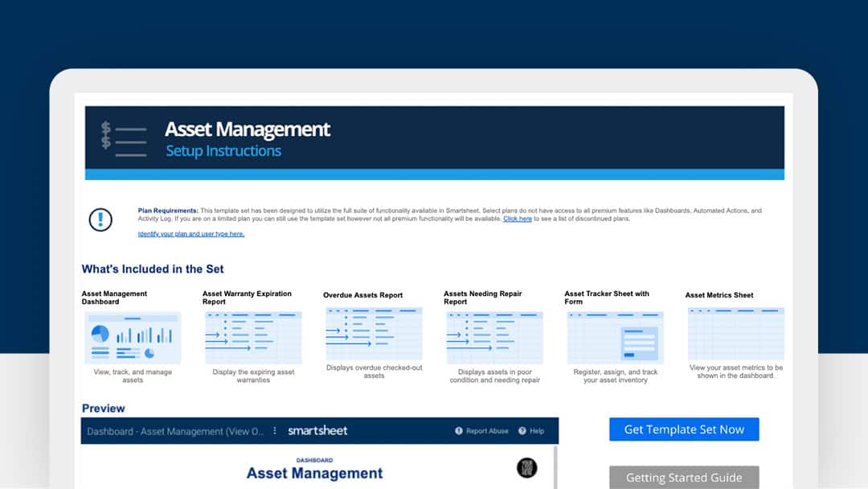This screenshot has height=489, width=868.
Task: Select the Asset Tracker Sheet with Form icon
Action: click(x=614, y=335)
